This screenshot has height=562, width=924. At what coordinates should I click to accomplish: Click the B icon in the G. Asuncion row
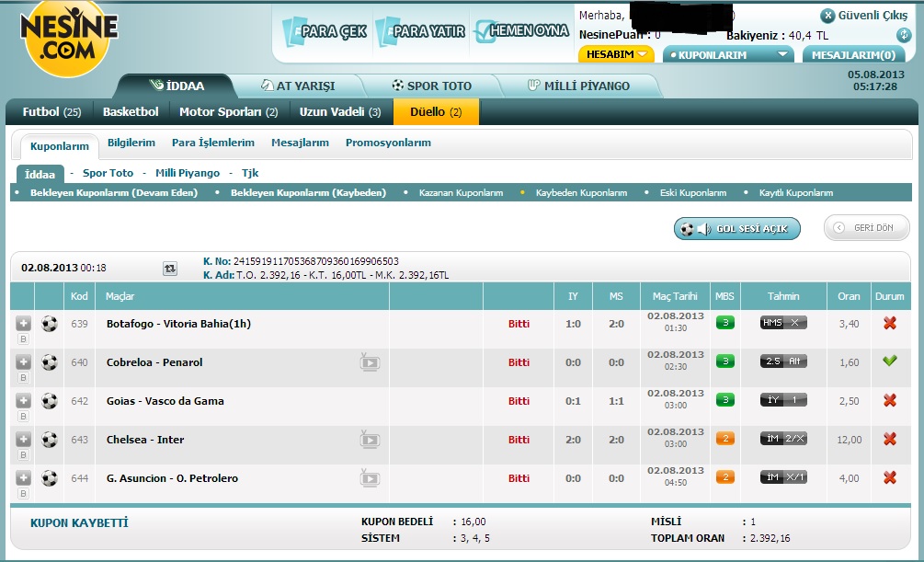pos(23,494)
